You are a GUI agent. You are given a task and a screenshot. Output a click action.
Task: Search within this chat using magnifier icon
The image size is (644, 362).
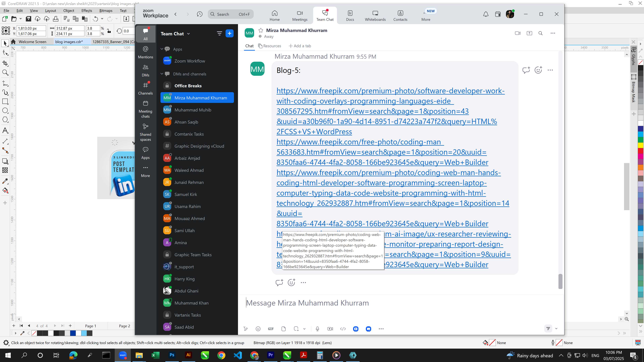[541, 33]
